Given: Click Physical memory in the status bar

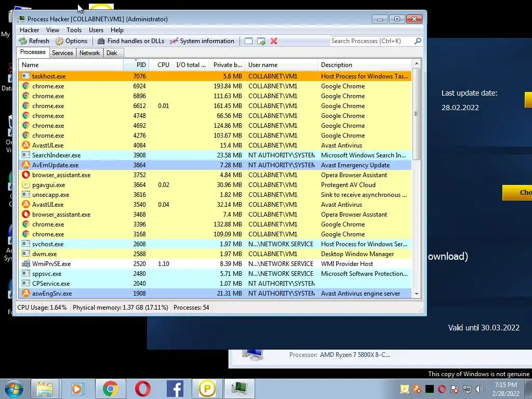Looking at the screenshot, I should point(120,308).
